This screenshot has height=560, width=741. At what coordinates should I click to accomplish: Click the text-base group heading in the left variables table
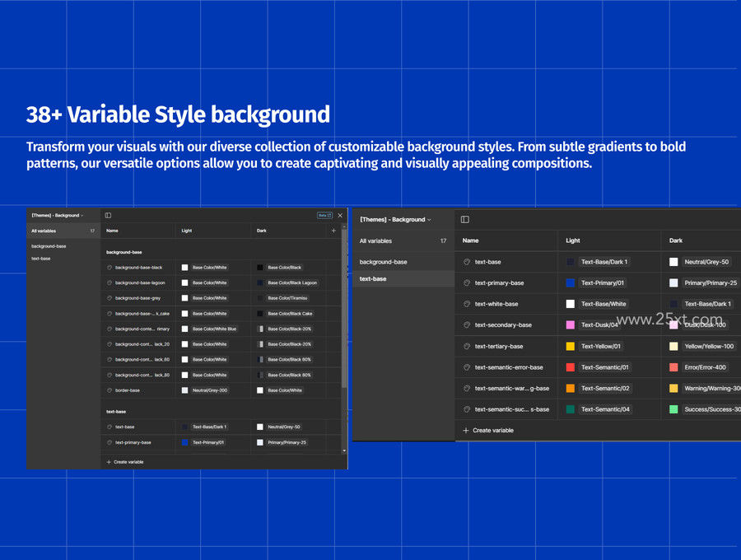tap(116, 412)
